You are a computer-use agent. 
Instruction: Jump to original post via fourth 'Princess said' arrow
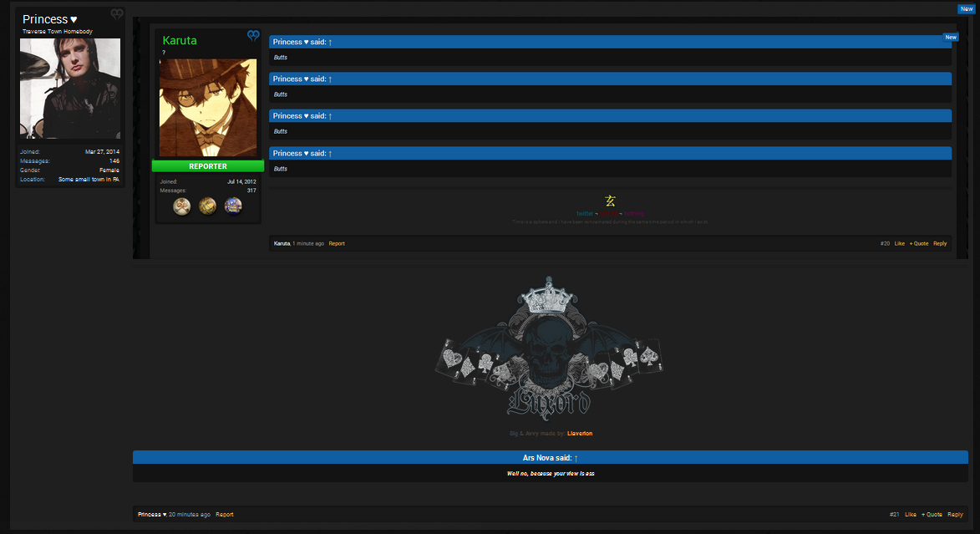(330, 153)
